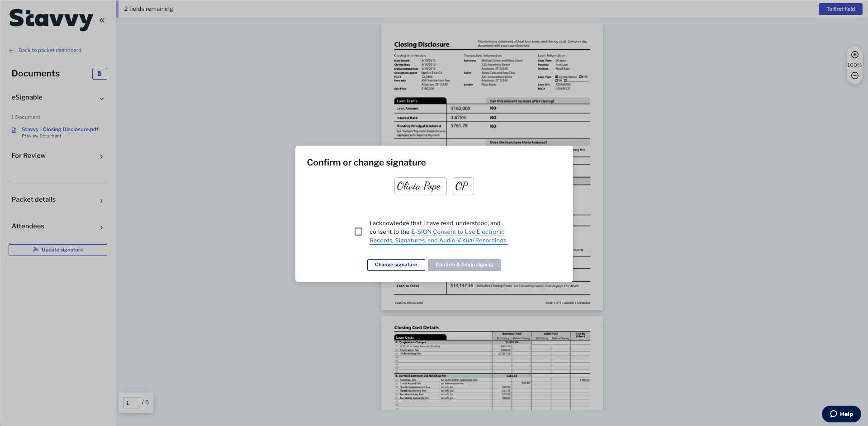
Task: Open the E-SIGN Consent link
Action: [x=438, y=236]
